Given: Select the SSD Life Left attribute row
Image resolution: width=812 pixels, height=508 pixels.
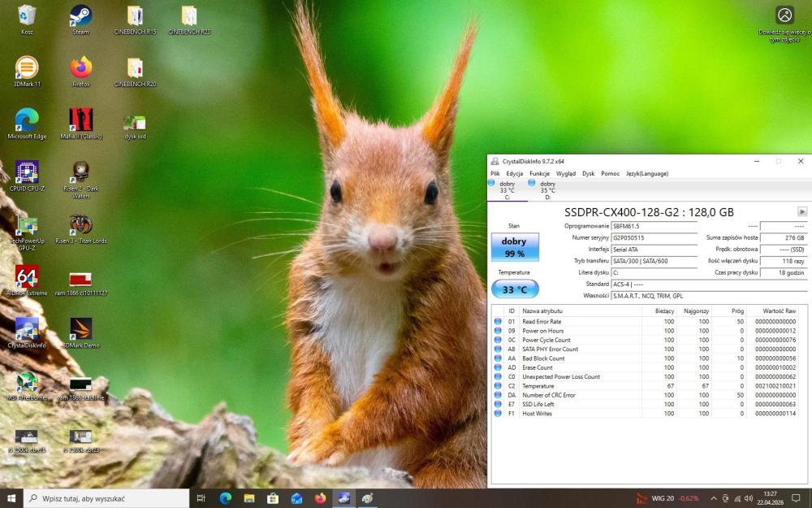Looking at the screenshot, I should coord(646,404).
